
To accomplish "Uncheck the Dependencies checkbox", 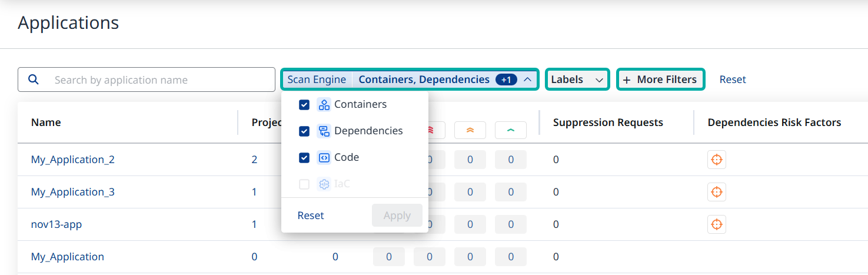I will pyautogui.click(x=304, y=131).
